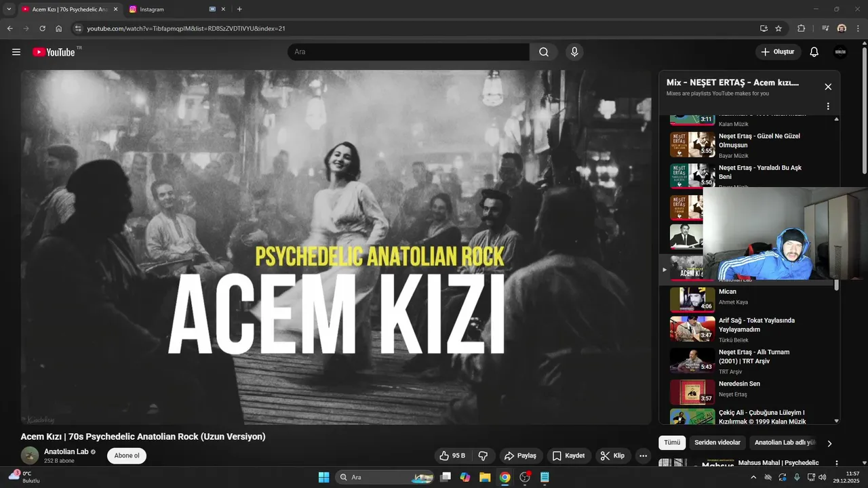Play Neredesin Sen by Neşet Ertaş
The image size is (868, 488).
tap(739, 384)
